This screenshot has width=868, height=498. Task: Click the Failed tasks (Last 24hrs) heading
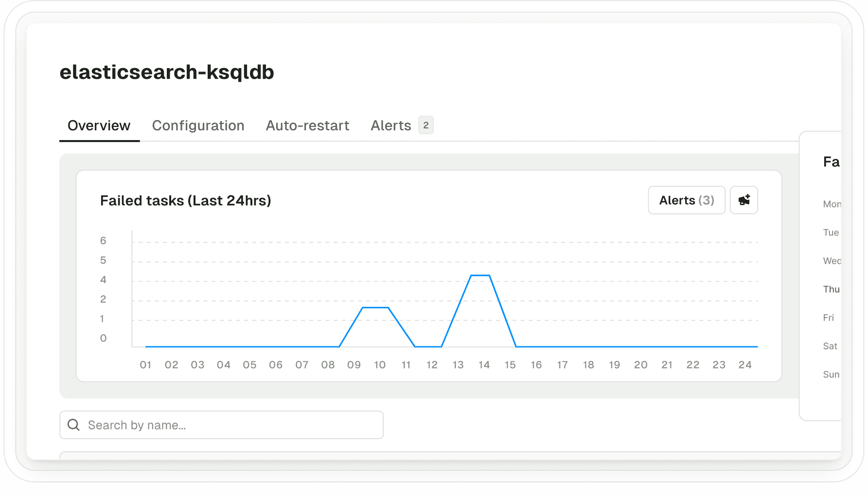(x=185, y=200)
